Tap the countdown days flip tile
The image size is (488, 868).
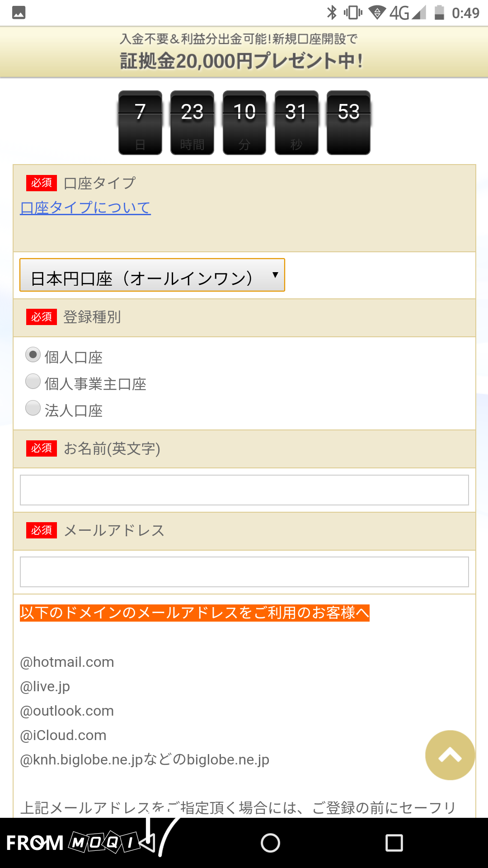click(140, 123)
